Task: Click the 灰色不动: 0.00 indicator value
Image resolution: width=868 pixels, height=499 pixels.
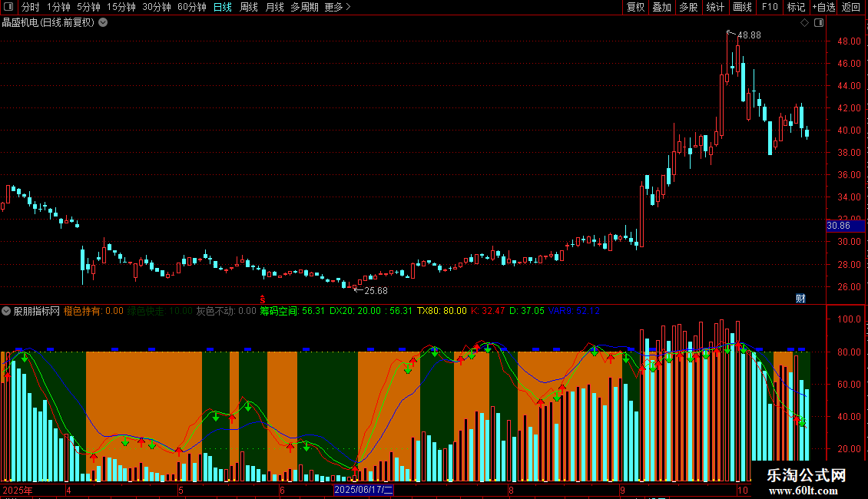Action: [227, 311]
